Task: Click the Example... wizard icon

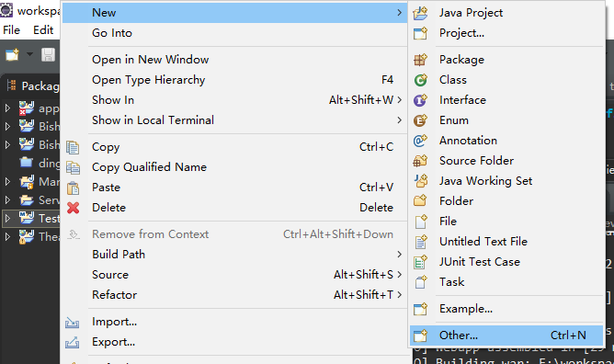Action: click(x=421, y=309)
